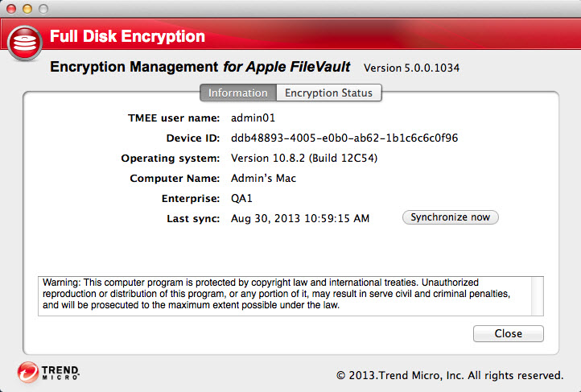Click the Version 5.0.0.1034 text
The width and height of the screenshot is (581, 392).
[411, 68]
